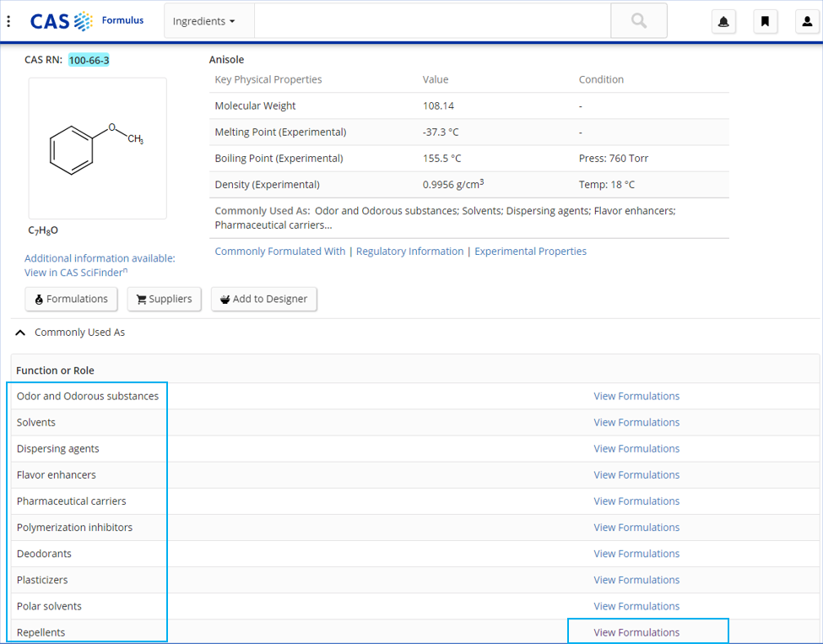The width and height of the screenshot is (823, 644).
Task: View Formulations for Flavor enhancers
Action: pyautogui.click(x=636, y=474)
